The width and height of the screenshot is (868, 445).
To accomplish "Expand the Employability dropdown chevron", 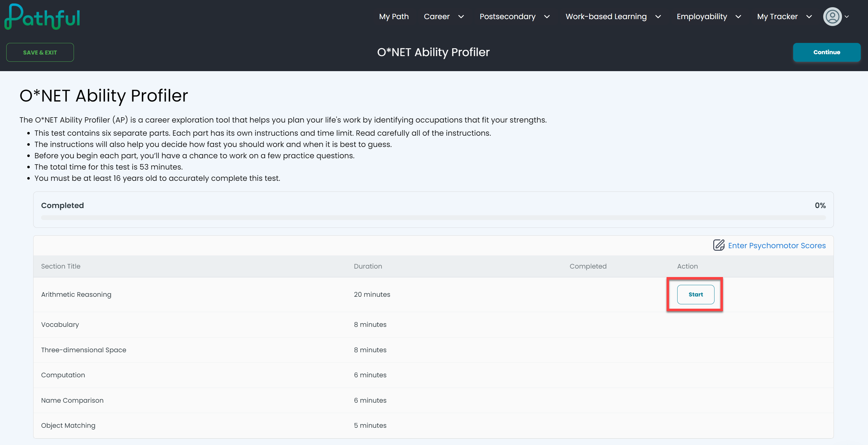I will (x=738, y=17).
